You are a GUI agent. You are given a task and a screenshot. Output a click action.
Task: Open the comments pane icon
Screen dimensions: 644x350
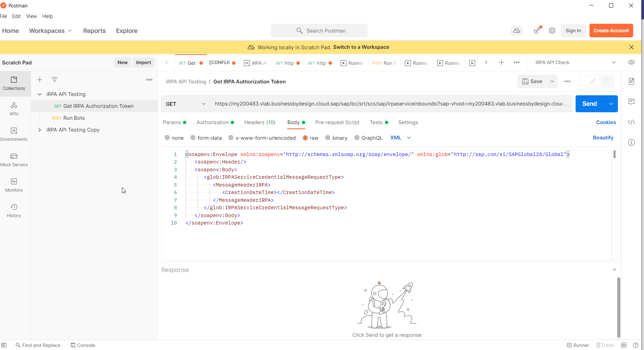[x=631, y=102]
